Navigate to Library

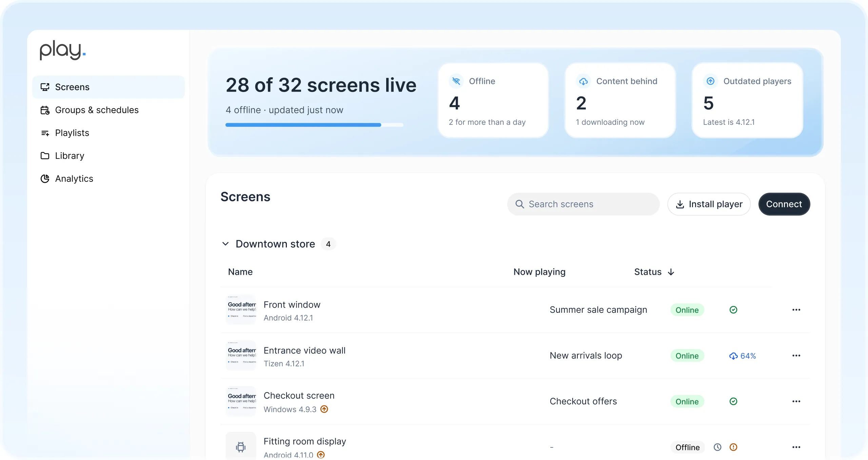coord(108,156)
